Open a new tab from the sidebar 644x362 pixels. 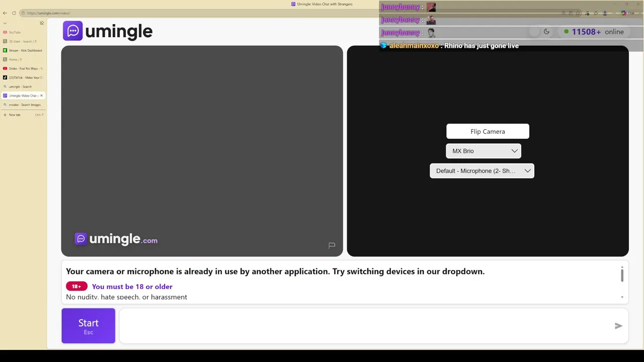tap(23, 115)
